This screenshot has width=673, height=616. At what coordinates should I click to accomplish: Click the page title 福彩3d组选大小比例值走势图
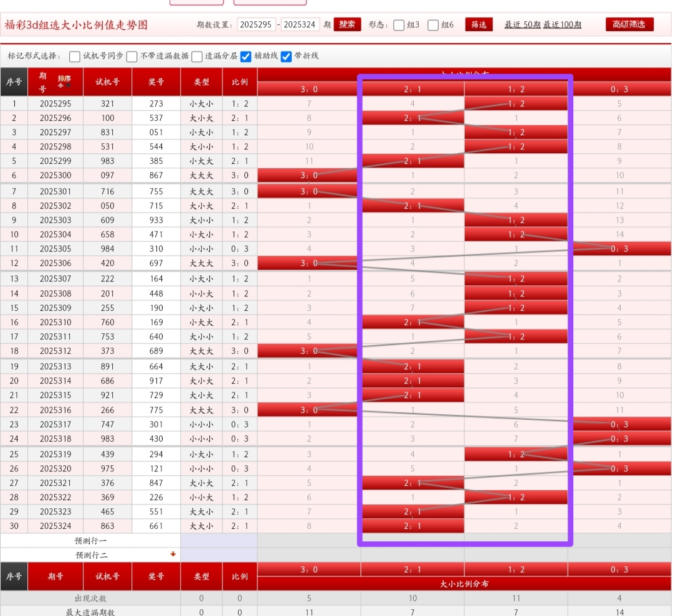tap(76, 25)
